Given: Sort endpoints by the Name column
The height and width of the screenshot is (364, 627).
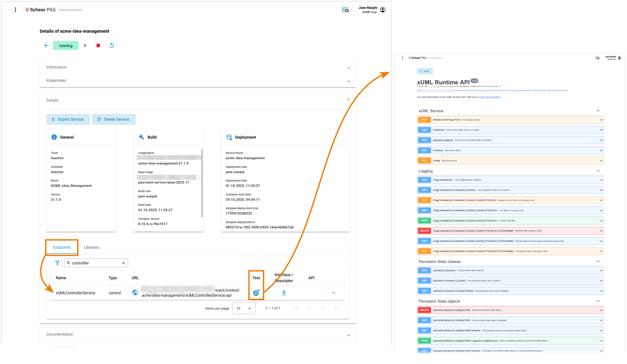Looking at the screenshot, I should click(x=61, y=278).
